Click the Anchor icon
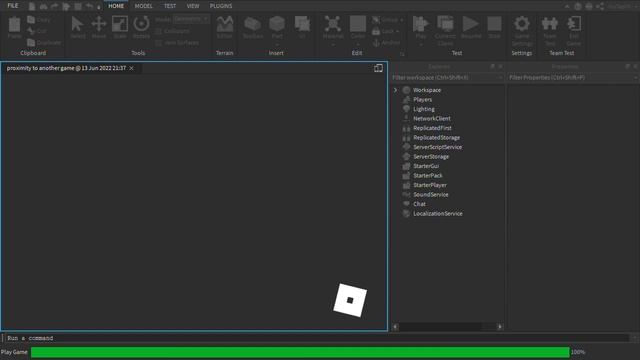 376,42
